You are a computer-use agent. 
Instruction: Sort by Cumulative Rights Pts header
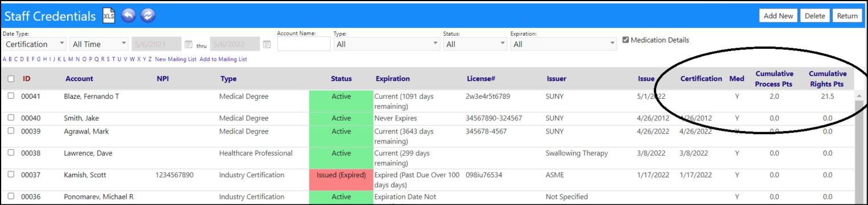coord(828,79)
